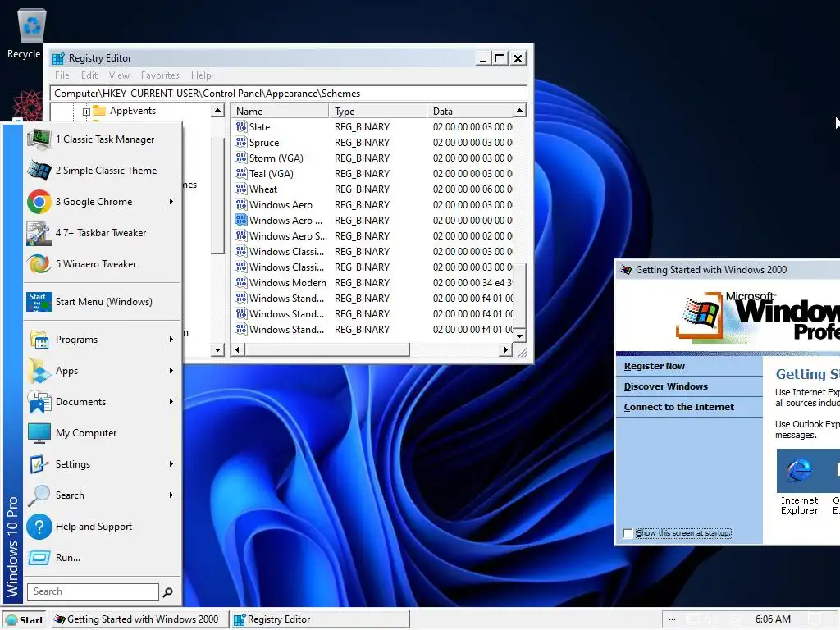Launch 7+ Taskbar Tweaker
Image resolution: width=840 pixels, height=630 pixels.
click(x=103, y=233)
